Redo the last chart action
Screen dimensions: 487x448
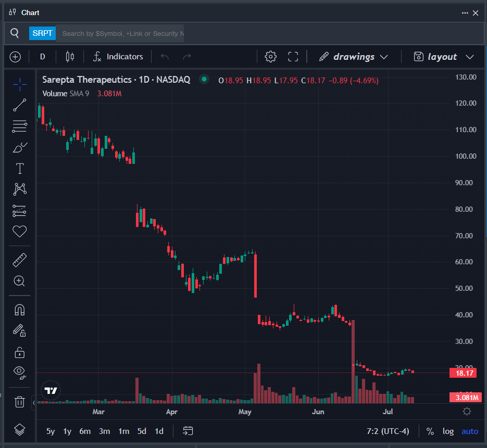(x=187, y=57)
